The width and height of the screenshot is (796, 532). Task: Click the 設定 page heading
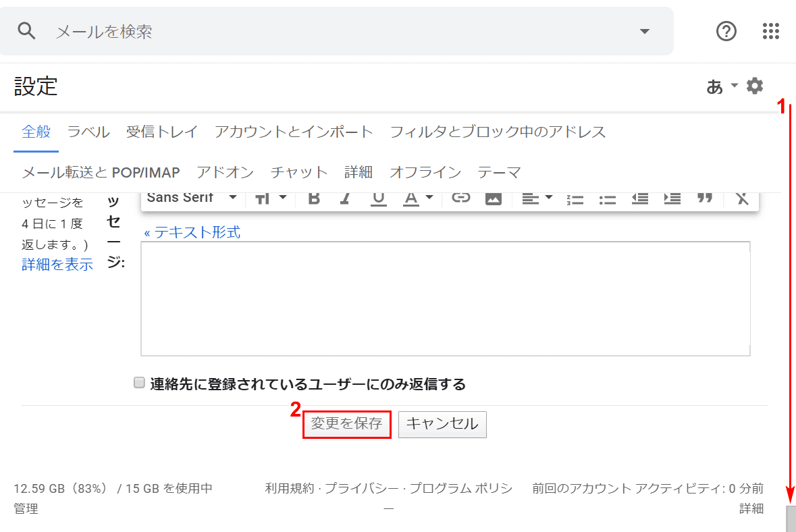point(36,86)
